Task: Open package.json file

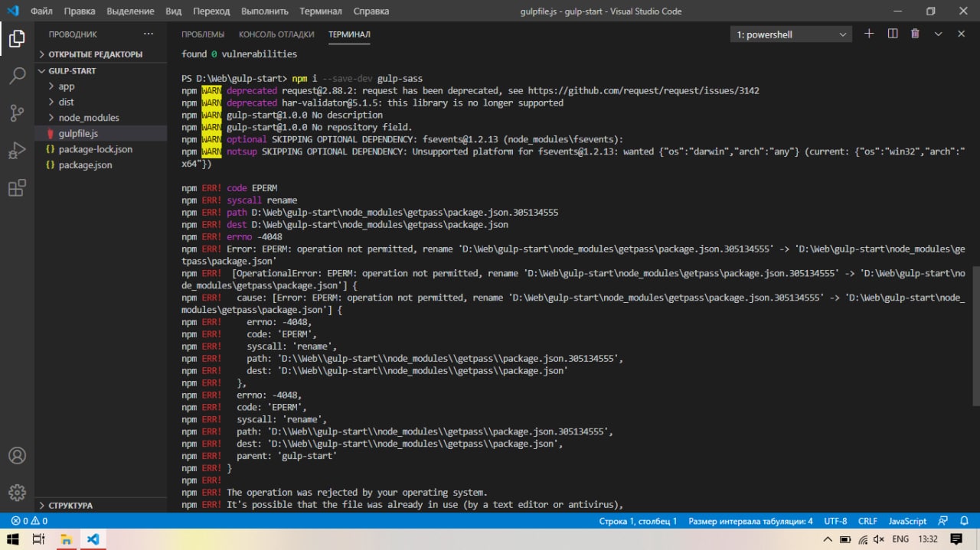Action: pos(101,164)
